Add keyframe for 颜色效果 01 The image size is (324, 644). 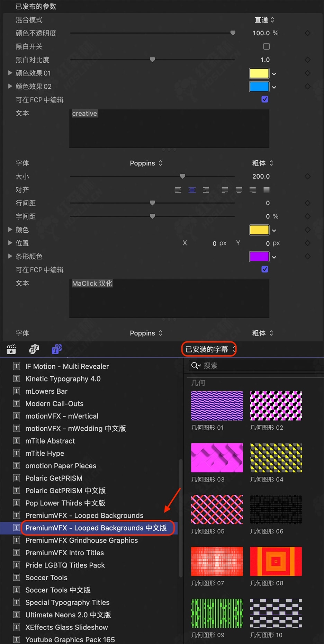[x=307, y=73]
